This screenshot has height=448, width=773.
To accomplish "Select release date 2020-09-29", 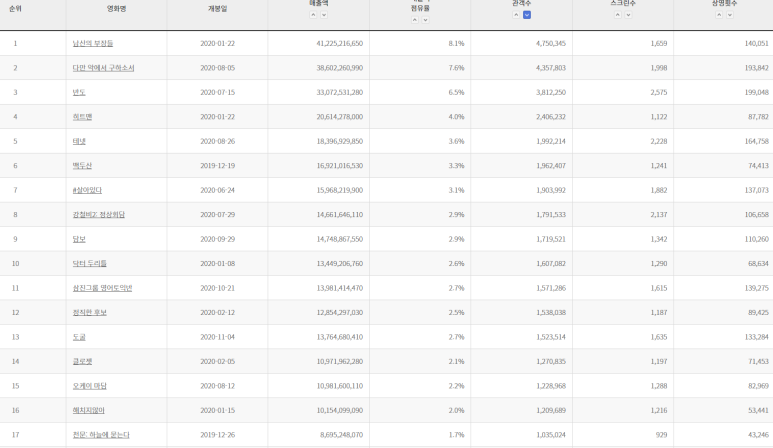I will 217,239.
